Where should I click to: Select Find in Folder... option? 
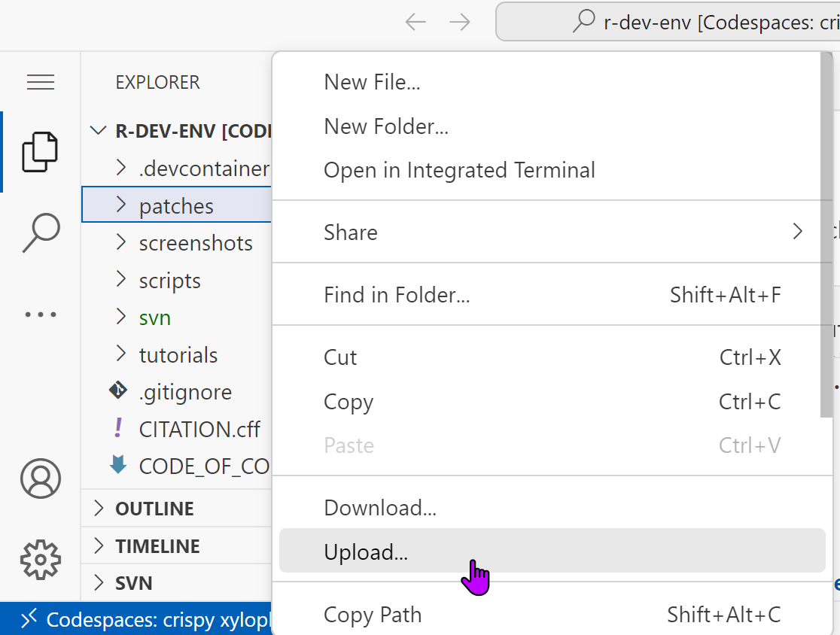(x=397, y=295)
